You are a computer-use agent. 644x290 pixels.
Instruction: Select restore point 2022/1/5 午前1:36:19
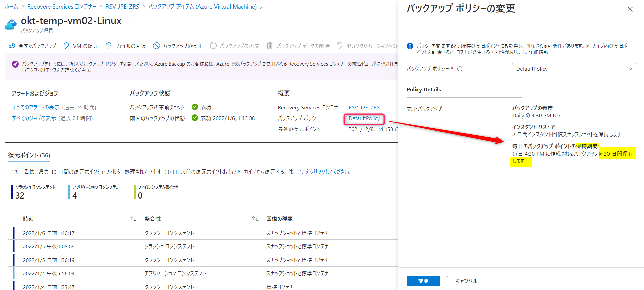tap(49, 260)
